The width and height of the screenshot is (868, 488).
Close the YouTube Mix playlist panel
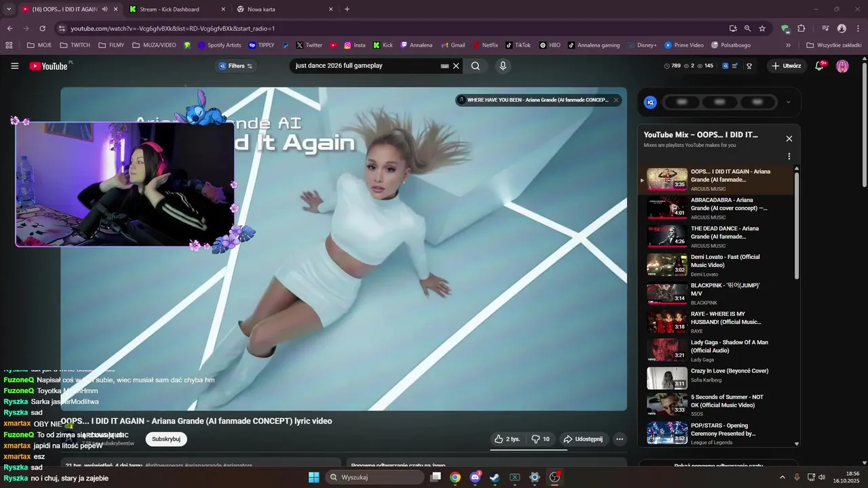point(789,138)
